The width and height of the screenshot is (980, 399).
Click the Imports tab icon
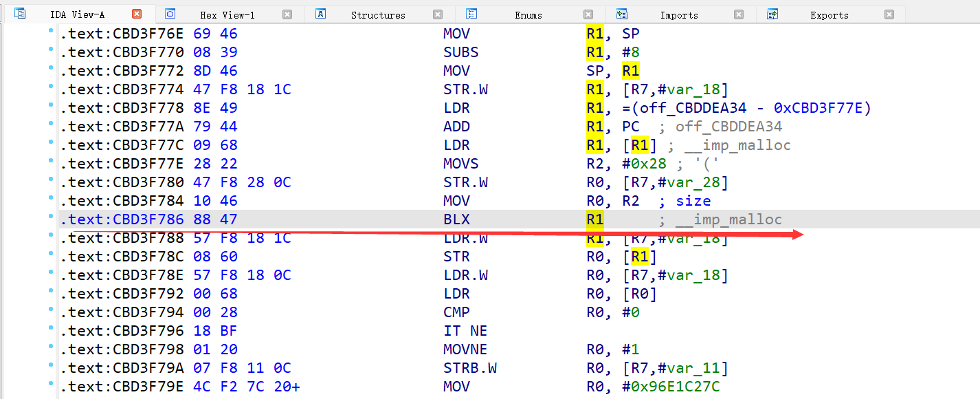(621, 14)
